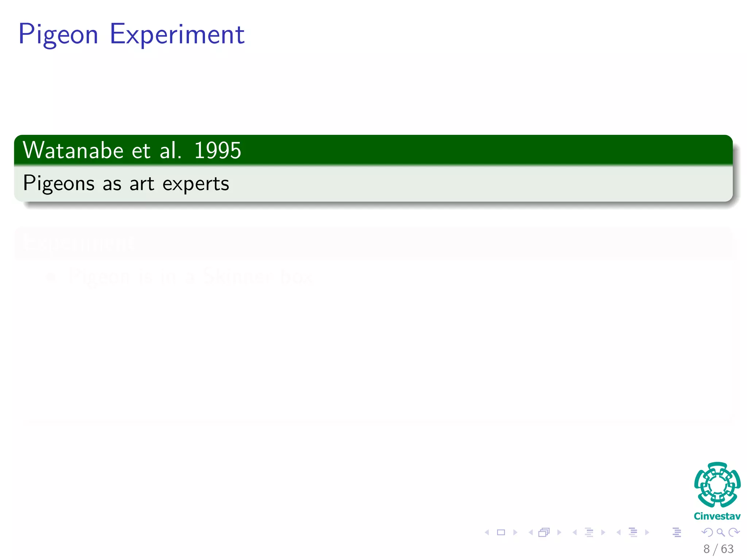Viewport: 747px width, 560px height.
Task: Click the magnifying glass search icon
Action: pos(720,533)
